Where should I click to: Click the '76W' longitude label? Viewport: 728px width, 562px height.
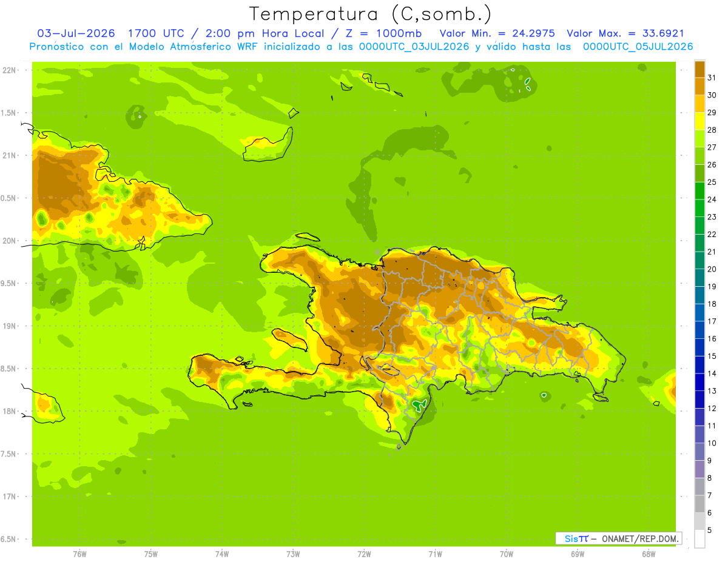[x=79, y=554]
